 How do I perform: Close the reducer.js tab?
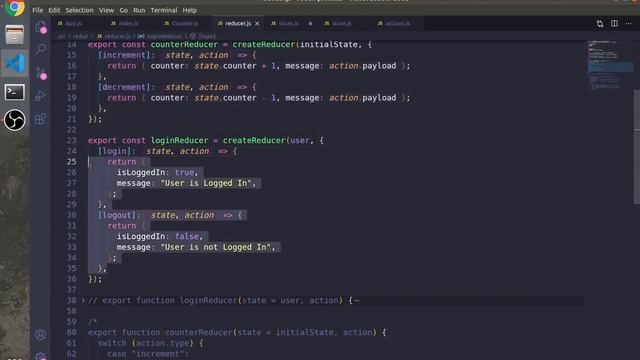257,24
